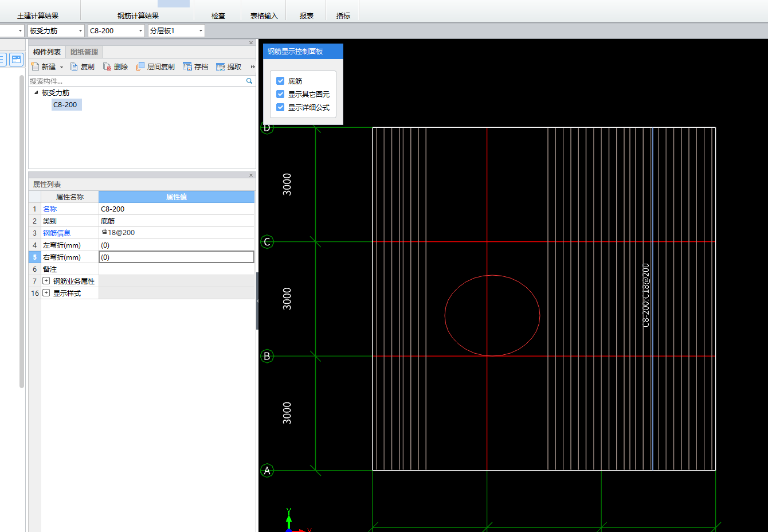Click the 搜索构件 search field
Viewport: 768px width, 532px height.
pos(136,81)
